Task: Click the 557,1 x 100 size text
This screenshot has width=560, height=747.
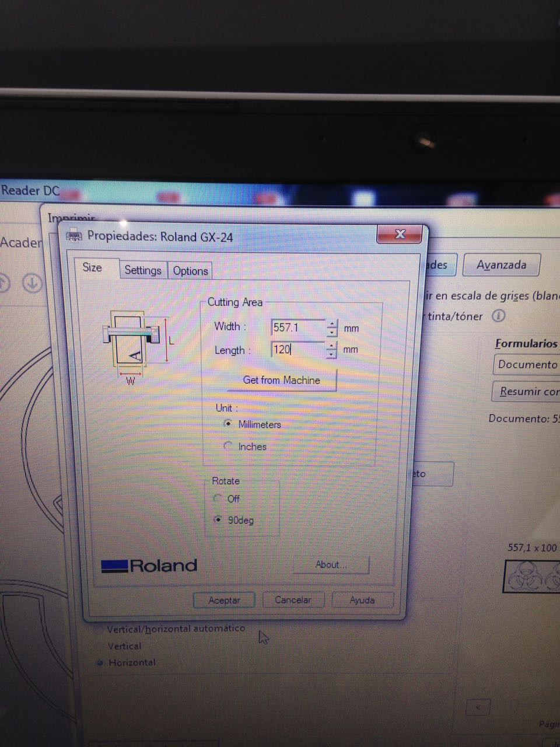Action: (532, 547)
